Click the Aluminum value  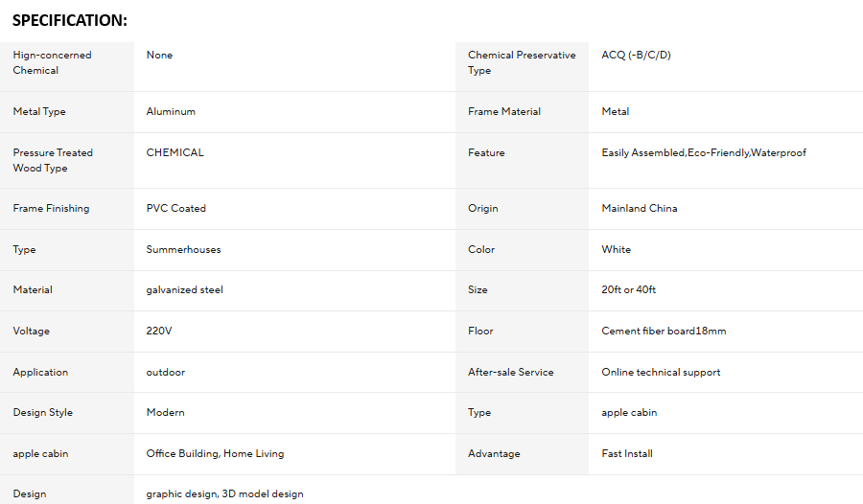point(171,112)
